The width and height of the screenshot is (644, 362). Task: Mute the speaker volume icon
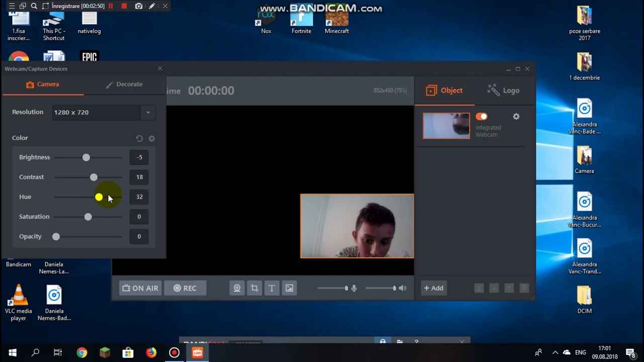(403, 288)
